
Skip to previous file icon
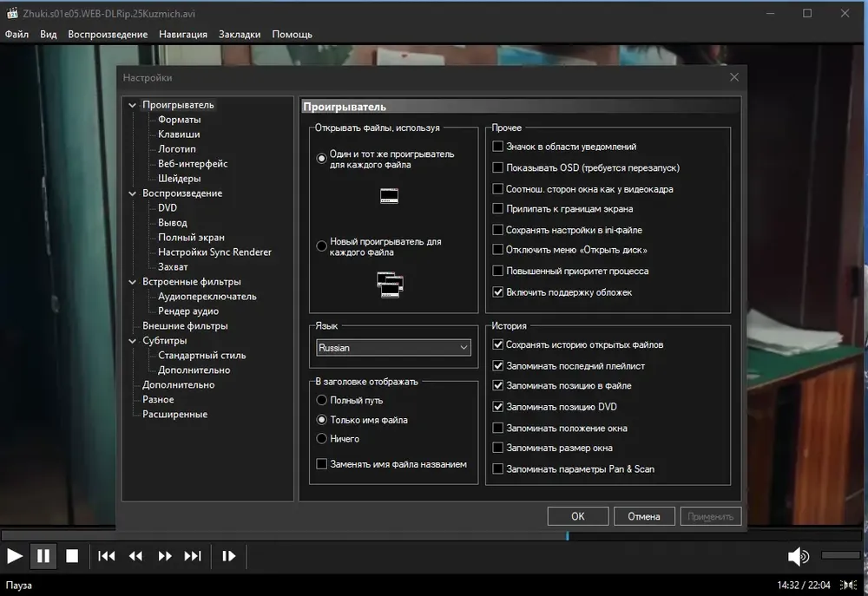tap(106, 555)
